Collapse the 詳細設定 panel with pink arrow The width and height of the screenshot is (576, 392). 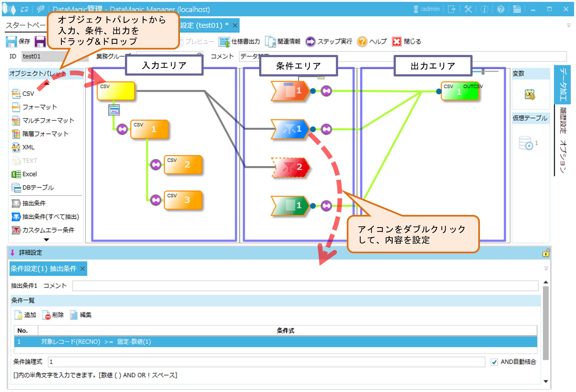(x=13, y=252)
